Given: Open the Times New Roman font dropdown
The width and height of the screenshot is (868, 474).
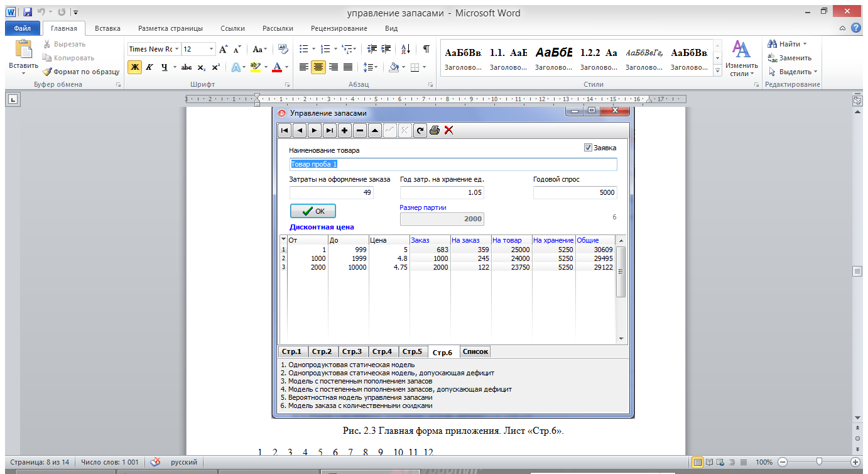Looking at the screenshot, I should [177, 49].
